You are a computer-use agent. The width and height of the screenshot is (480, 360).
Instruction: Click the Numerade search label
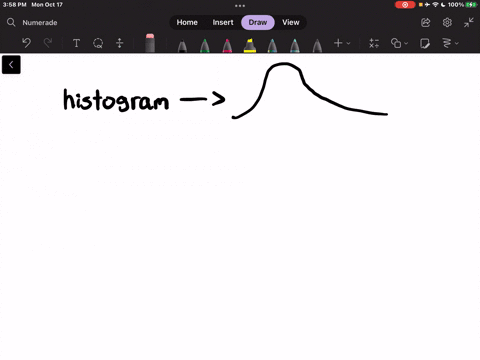point(40,23)
